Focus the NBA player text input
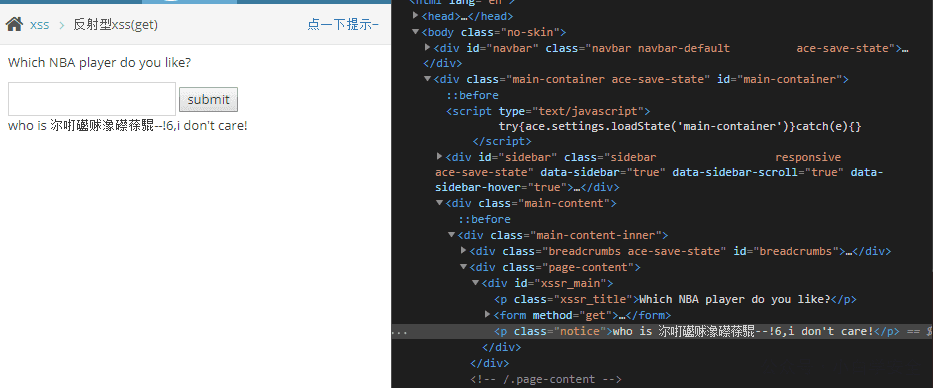 tap(92, 99)
